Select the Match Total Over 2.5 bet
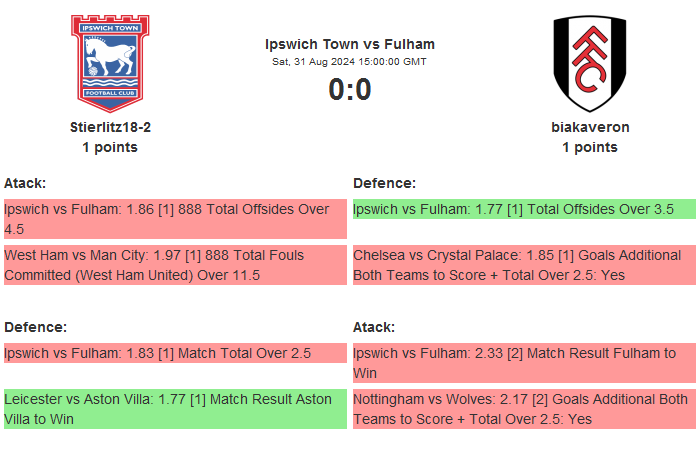This screenshot has height=460, width=700. [x=174, y=353]
